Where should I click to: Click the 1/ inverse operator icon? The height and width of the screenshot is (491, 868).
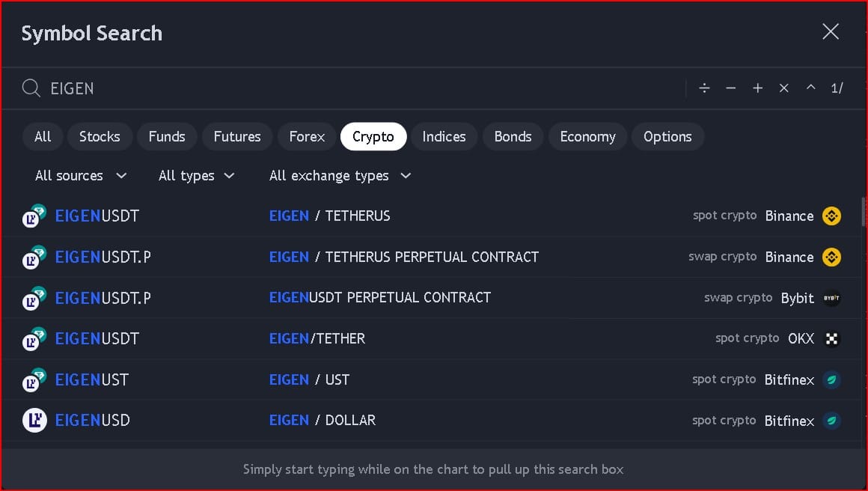837,88
